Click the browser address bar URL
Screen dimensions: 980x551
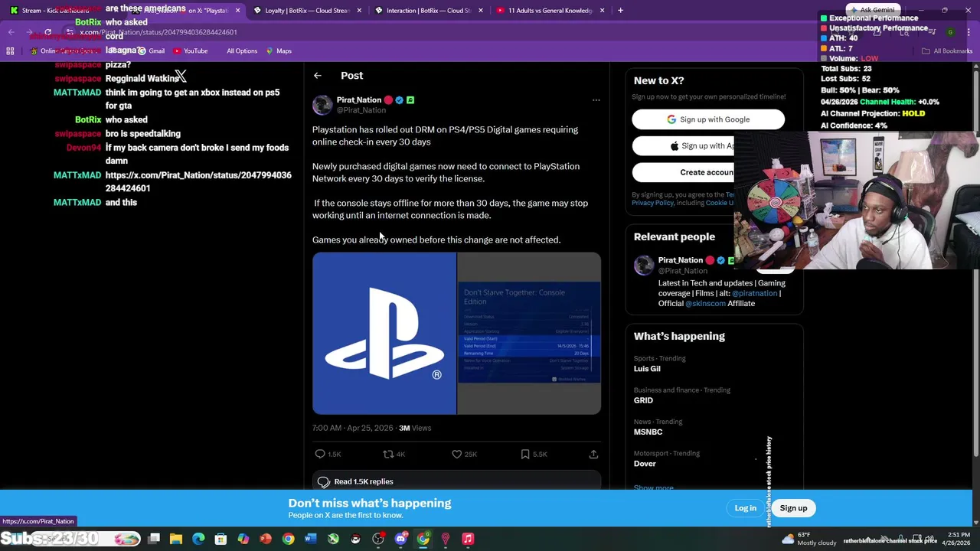point(158,32)
